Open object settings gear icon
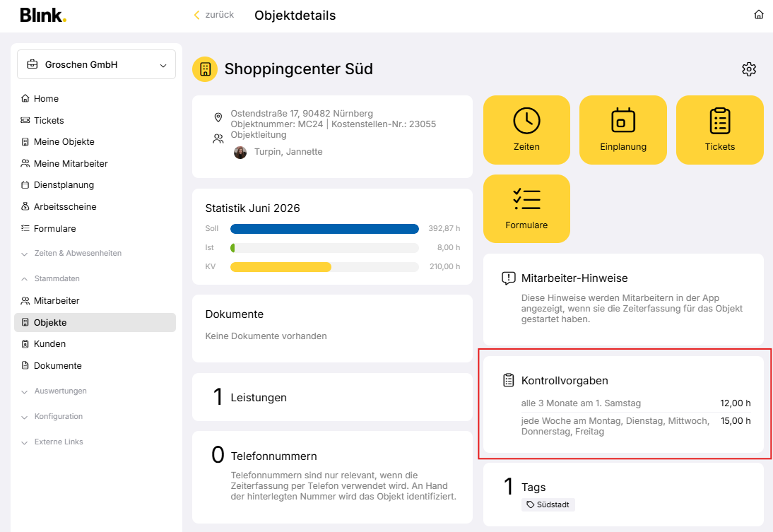This screenshot has height=532, width=773. point(749,69)
